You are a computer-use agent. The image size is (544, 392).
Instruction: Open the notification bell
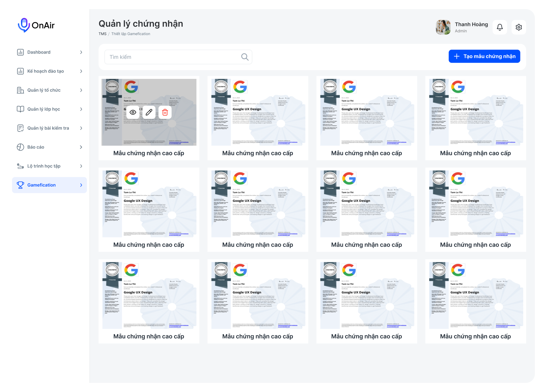click(x=500, y=27)
